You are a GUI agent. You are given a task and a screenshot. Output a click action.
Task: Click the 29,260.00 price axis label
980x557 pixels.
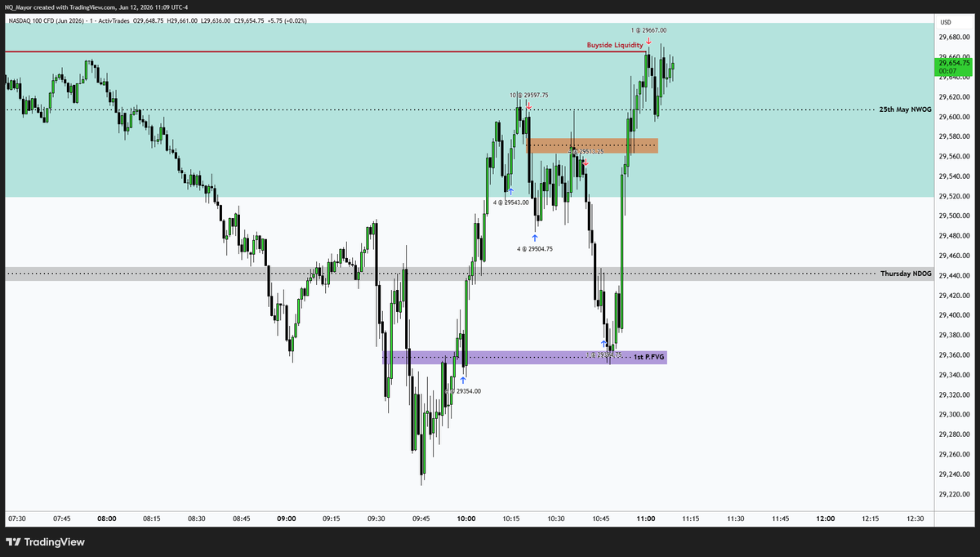click(x=954, y=454)
